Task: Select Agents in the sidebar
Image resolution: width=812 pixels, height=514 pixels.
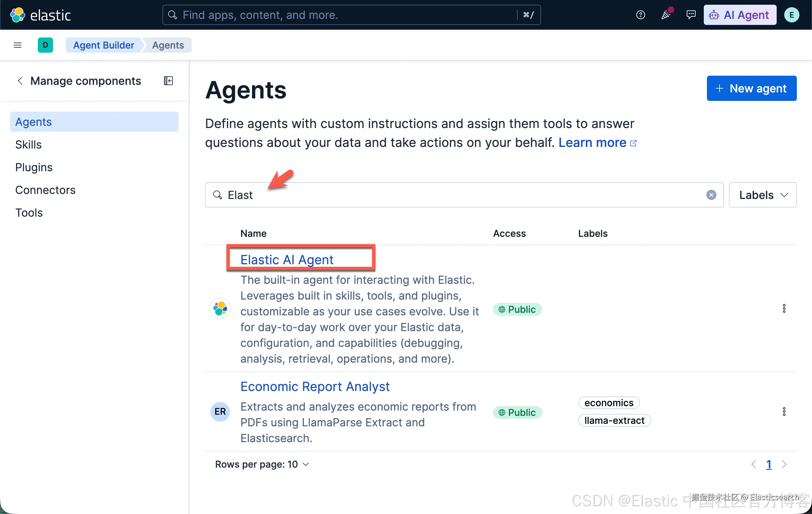Action: [94, 122]
